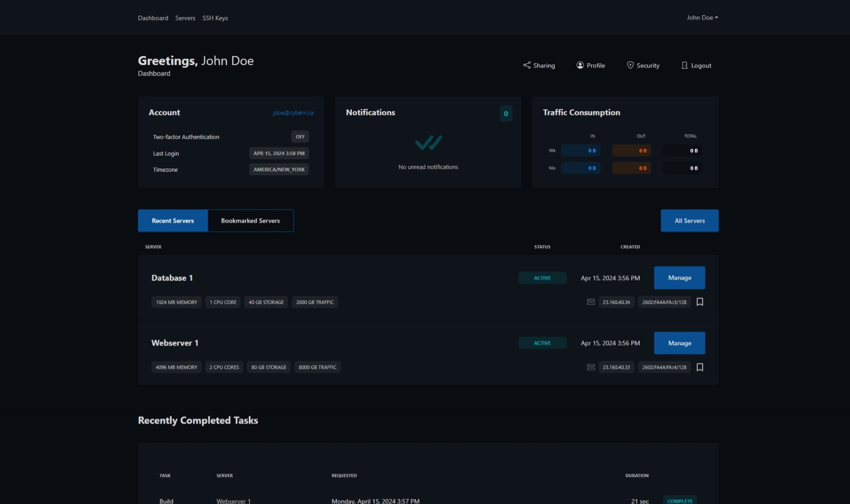The image size is (850, 504).
Task: Bookmark the Database 1 server
Action: (699, 302)
